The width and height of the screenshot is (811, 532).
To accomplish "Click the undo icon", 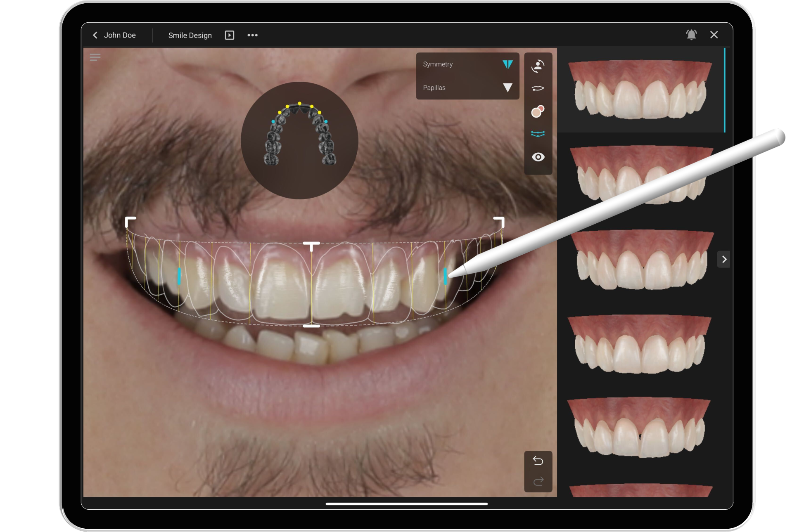I will point(538,460).
